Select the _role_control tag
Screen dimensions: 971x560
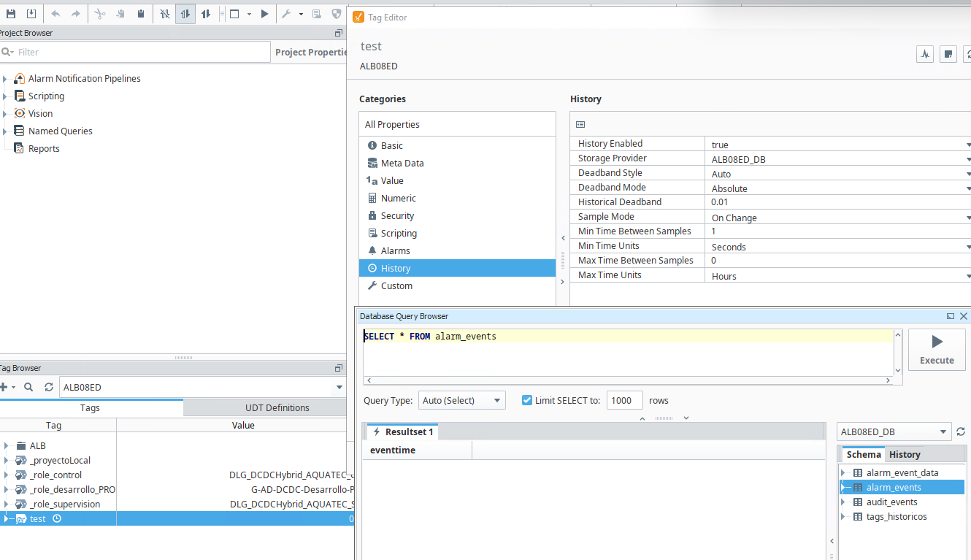tap(55, 475)
